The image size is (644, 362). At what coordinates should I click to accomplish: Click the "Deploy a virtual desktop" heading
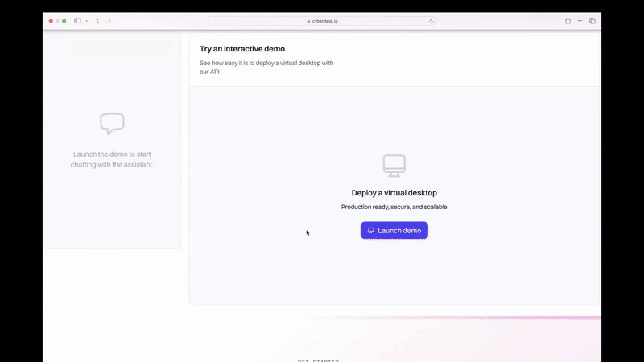point(394,193)
